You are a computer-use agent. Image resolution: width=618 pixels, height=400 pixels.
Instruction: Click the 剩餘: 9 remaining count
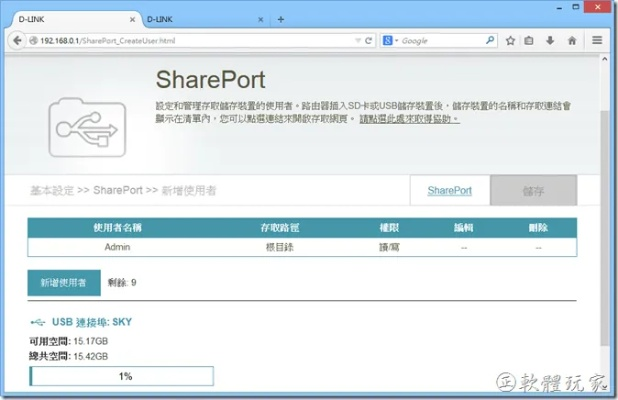pos(122,283)
